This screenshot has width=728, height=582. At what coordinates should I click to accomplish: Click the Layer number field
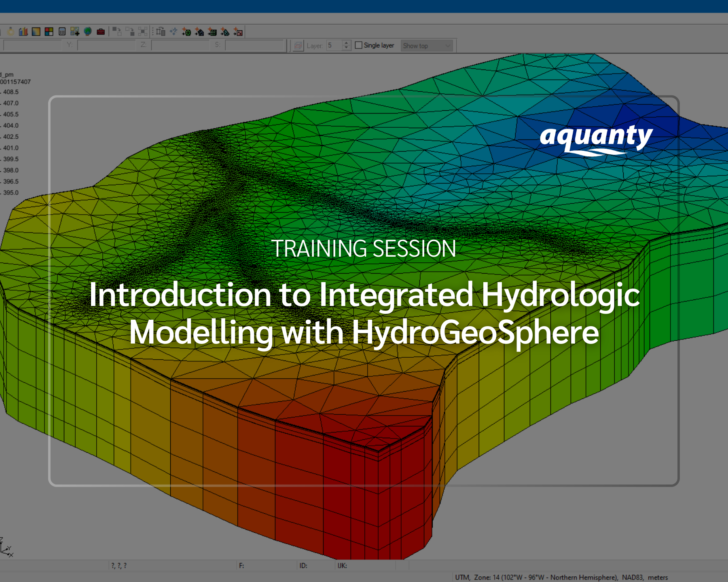(x=334, y=46)
